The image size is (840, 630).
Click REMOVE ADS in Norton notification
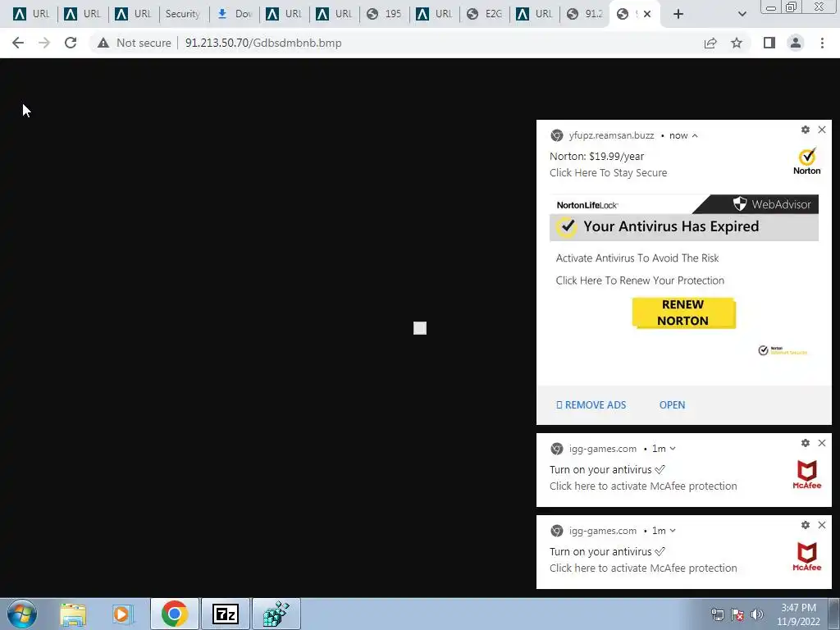click(x=591, y=405)
